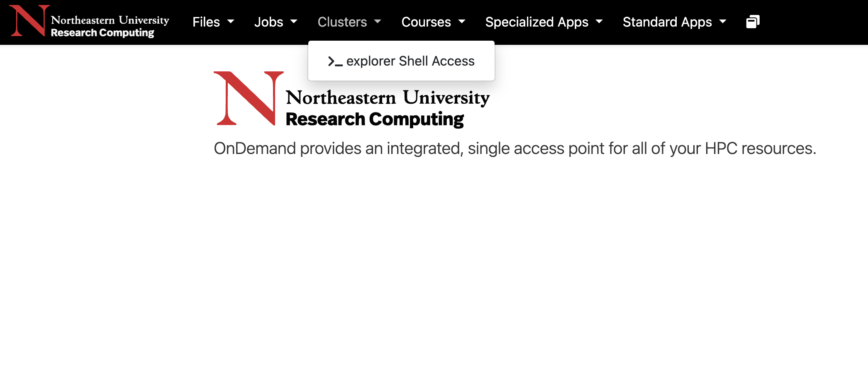Expand the Standard Apps dropdown arrow
This screenshot has width=868, height=381.
[723, 22]
